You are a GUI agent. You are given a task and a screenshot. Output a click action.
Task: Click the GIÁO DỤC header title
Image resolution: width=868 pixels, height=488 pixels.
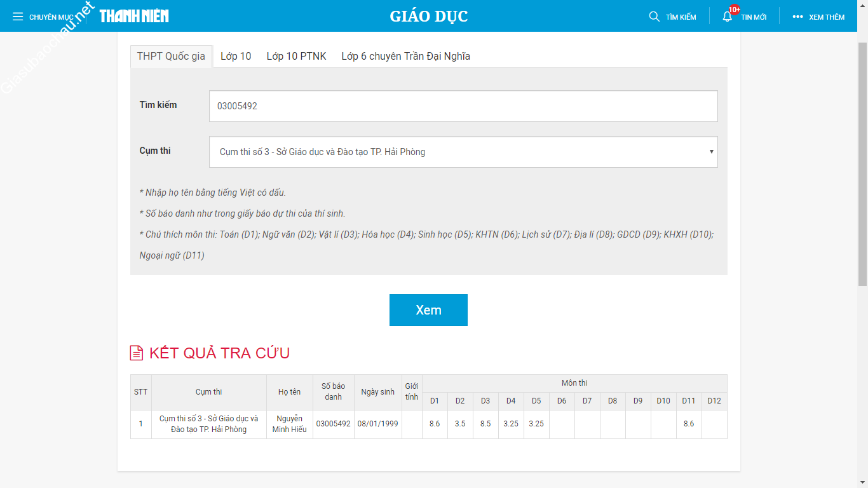pyautogui.click(x=429, y=17)
